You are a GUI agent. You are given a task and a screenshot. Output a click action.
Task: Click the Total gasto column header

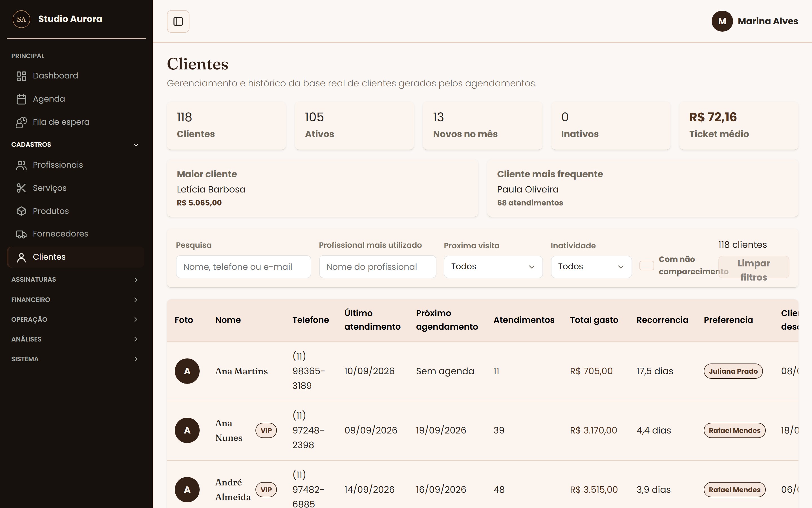[x=594, y=320]
